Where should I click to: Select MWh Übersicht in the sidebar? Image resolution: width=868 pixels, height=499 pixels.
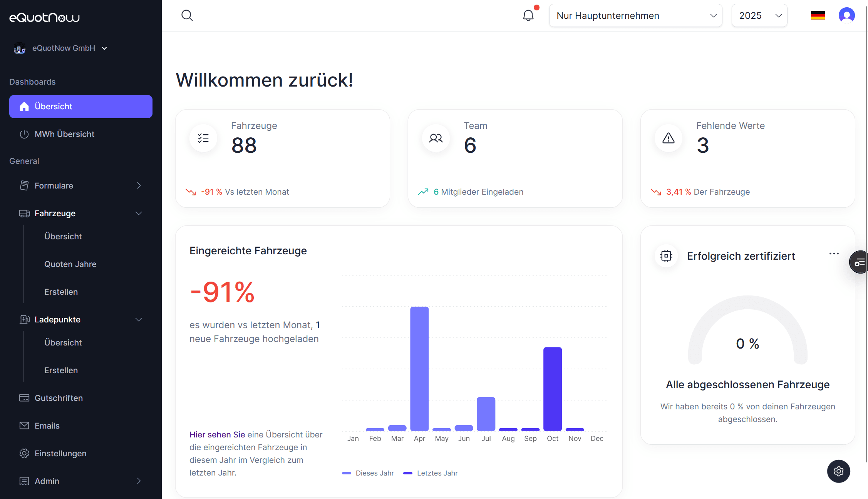tap(64, 134)
